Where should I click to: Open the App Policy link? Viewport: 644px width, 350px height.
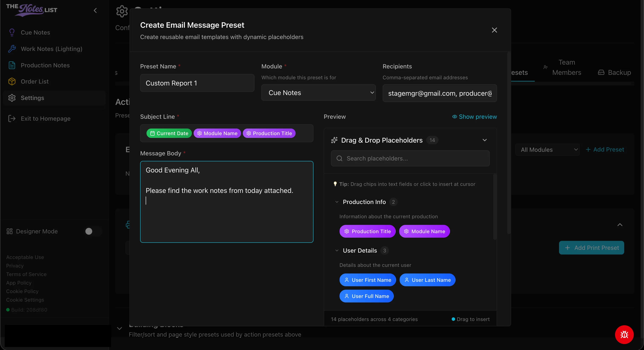[x=19, y=283]
